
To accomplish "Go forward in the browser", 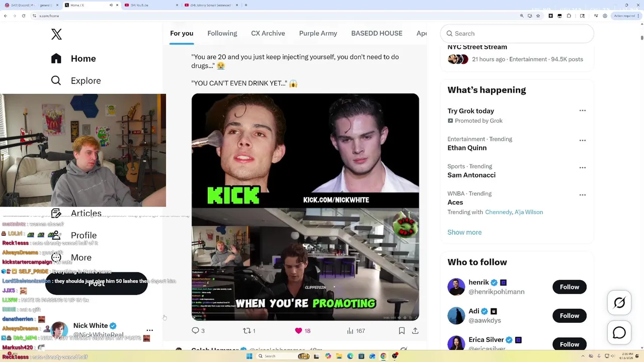I will coord(15,16).
